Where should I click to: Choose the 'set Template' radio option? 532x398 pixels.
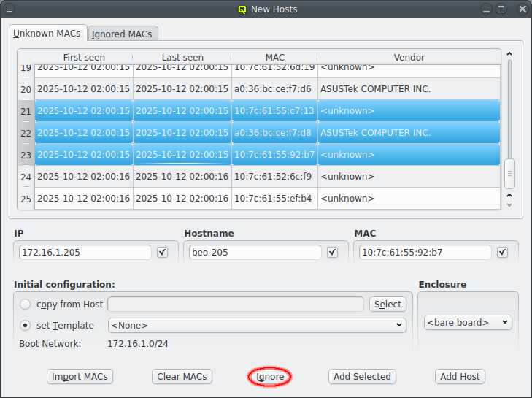click(x=26, y=325)
